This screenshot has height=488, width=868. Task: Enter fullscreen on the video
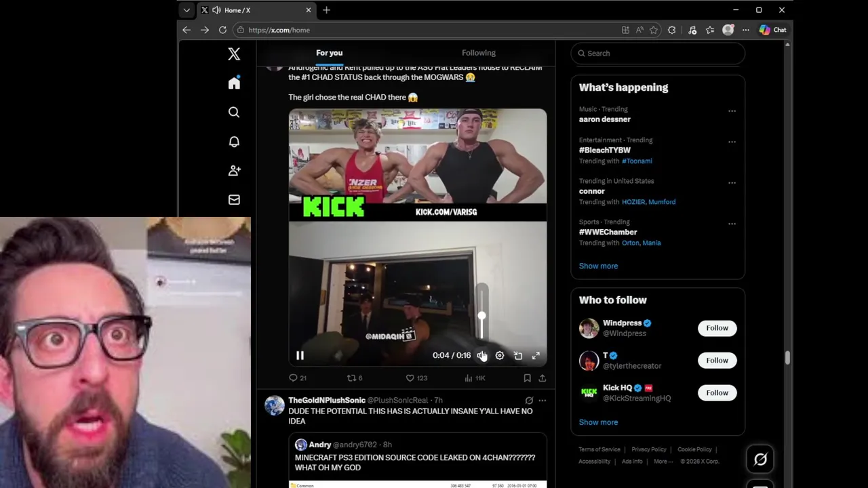(536, 355)
